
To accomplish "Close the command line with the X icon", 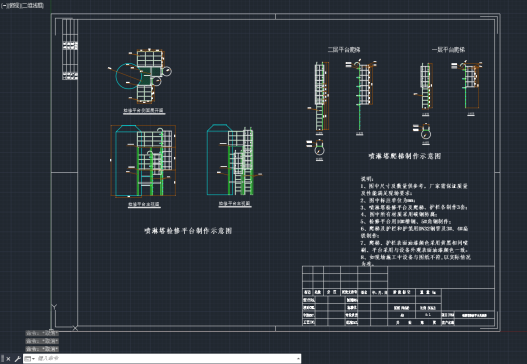I will tap(8, 359).
